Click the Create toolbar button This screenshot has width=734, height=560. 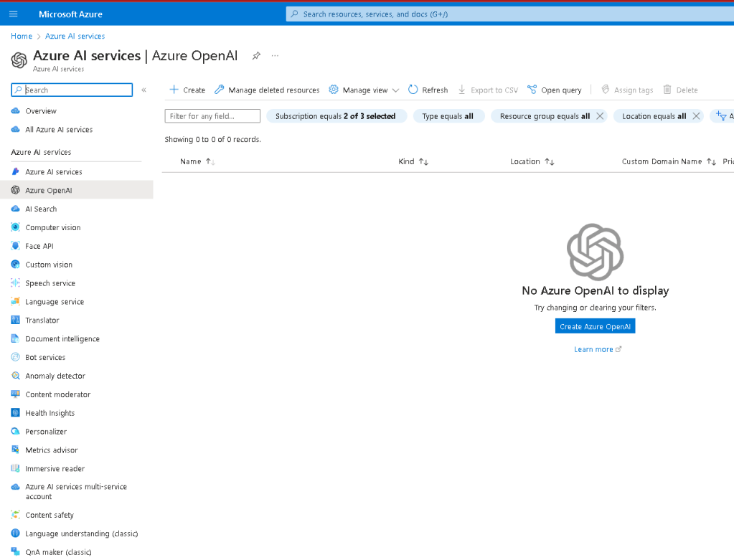(187, 90)
